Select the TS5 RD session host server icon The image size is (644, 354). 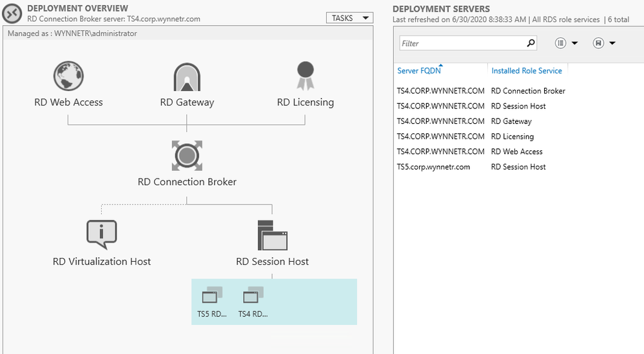coord(212,295)
